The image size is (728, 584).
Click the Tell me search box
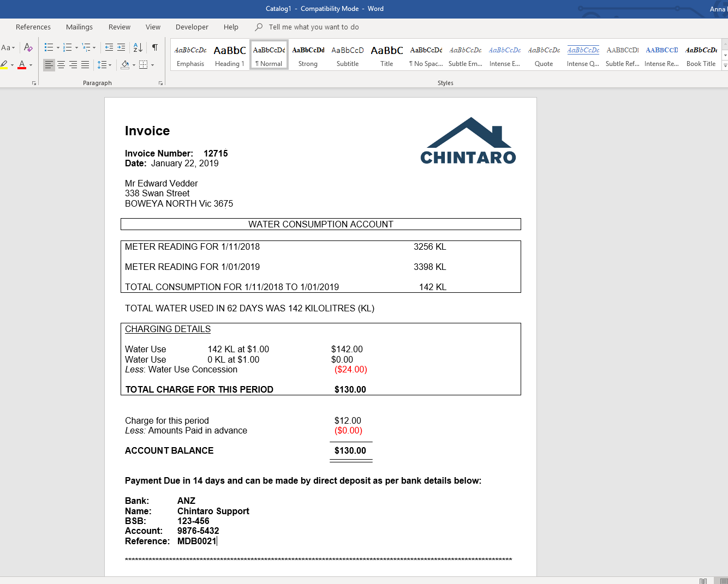click(x=314, y=27)
